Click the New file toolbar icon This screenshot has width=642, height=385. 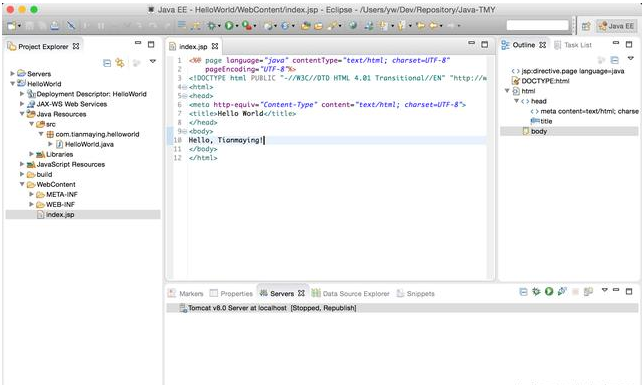tap(11, 26)
